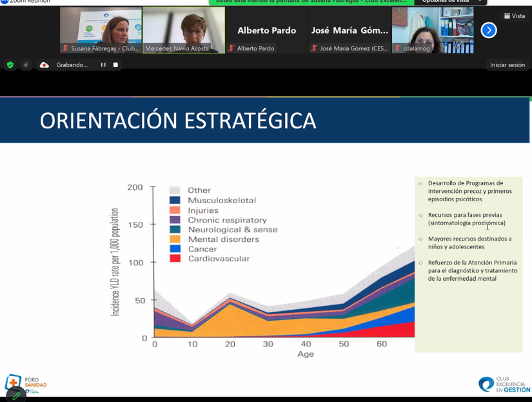
Task: Click bullet 'Mayores recursos destinados a niños'
Action: click(x=469, y=243)
